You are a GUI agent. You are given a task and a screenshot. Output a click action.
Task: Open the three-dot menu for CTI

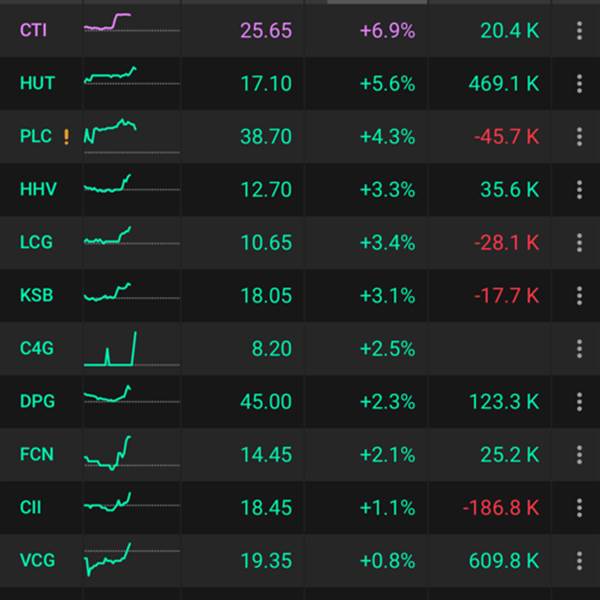pos(579,31)
